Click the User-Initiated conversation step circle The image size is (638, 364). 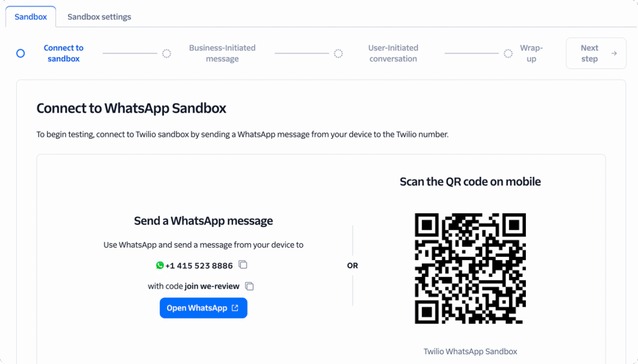338,54
